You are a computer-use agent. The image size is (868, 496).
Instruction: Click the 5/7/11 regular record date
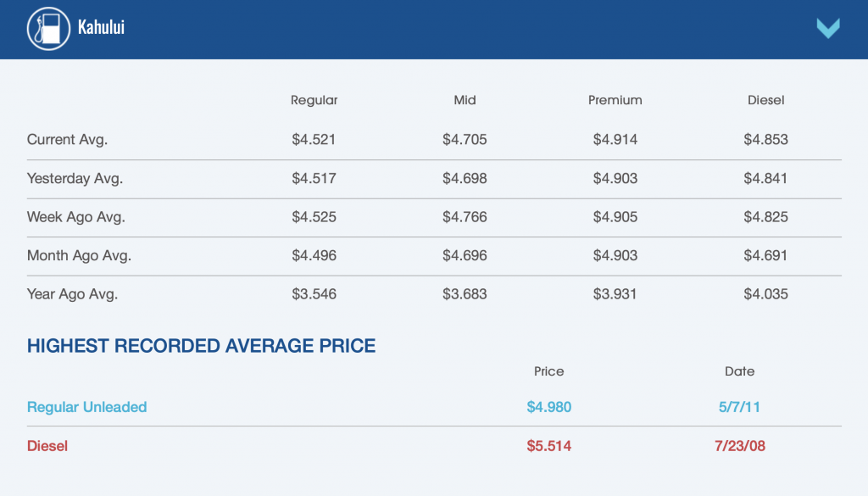(x=740, y=407)
